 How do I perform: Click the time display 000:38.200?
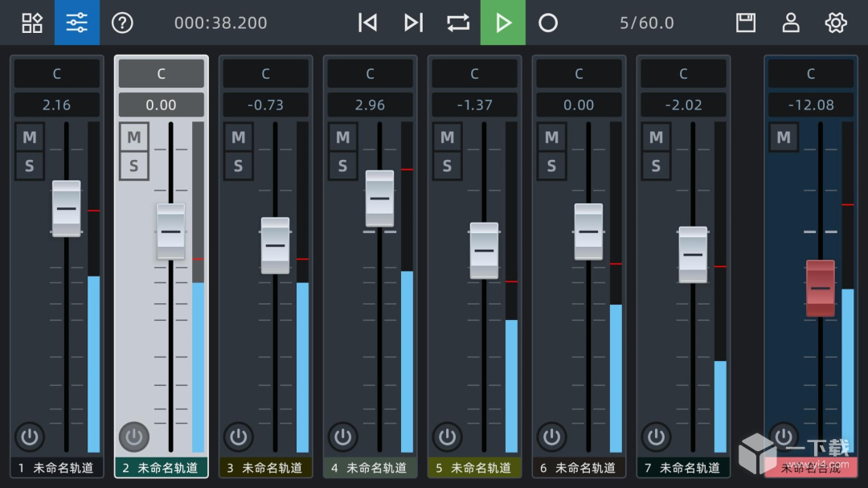(x=220, y=23)
